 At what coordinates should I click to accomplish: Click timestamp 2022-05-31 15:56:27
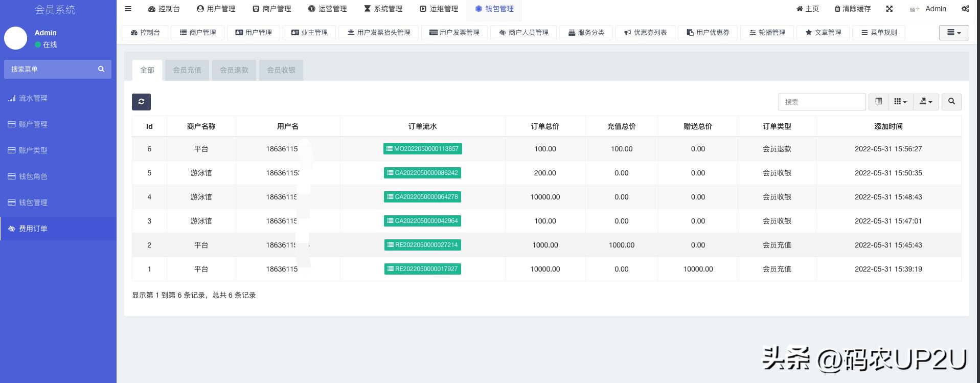(888, 149)
